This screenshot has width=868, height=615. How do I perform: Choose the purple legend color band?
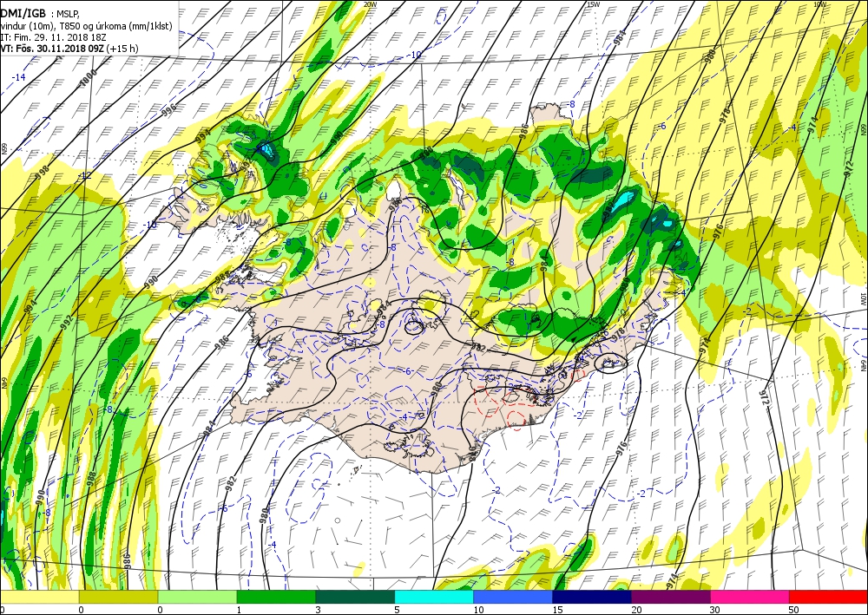tap(671, 598)
